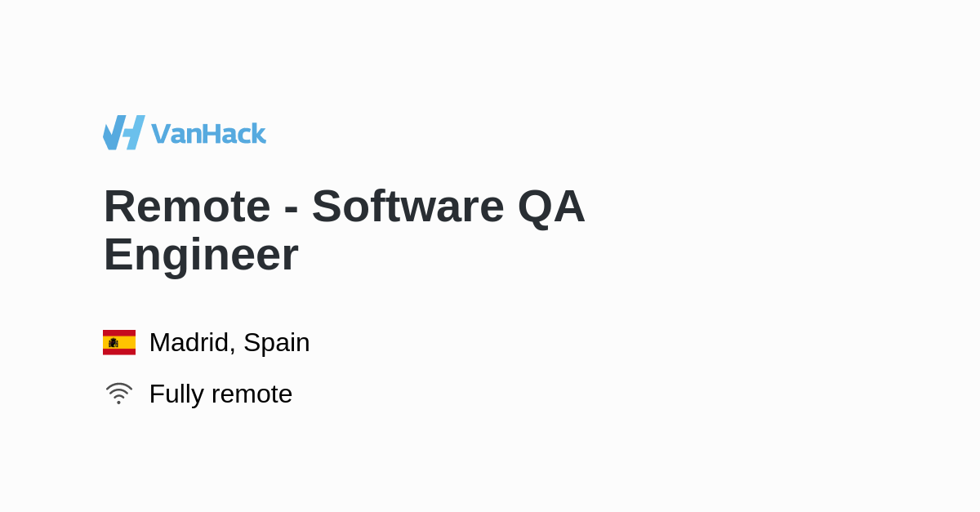Viewport: 980px width, 512px height.
Task: Click the word "Fully" beside the Wi-Fi icon
Action: pyautogui.click(x=175, y=394)
